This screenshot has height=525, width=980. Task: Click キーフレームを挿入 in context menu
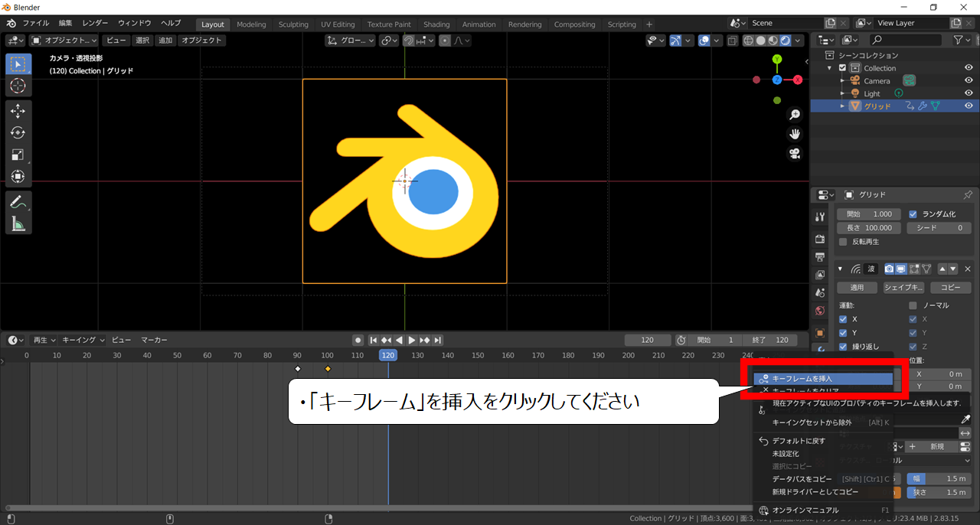tap(824, 378)
